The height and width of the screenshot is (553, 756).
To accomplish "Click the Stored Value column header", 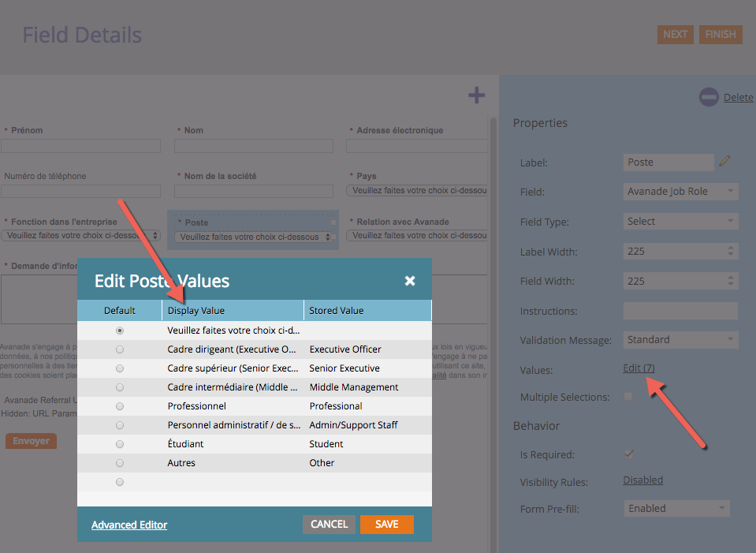I will [x=367, y=311].
